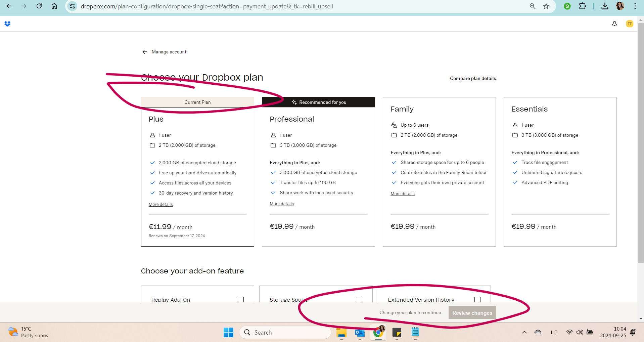Expand More details under the Family plan
Viewport: 644px width, 342px height.
click(402, 194)
